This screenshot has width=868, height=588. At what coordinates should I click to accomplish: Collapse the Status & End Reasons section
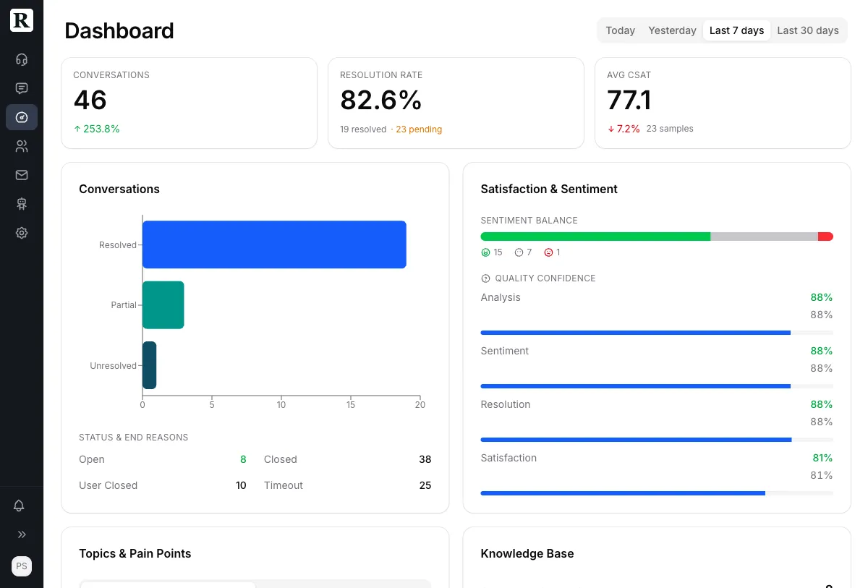(132, 437)
